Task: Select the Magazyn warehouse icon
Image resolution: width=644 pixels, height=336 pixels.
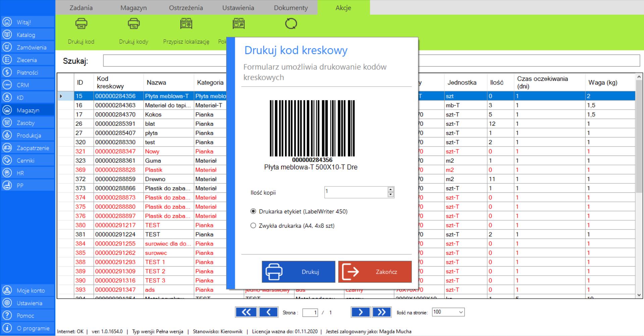Action: [7, 110]
